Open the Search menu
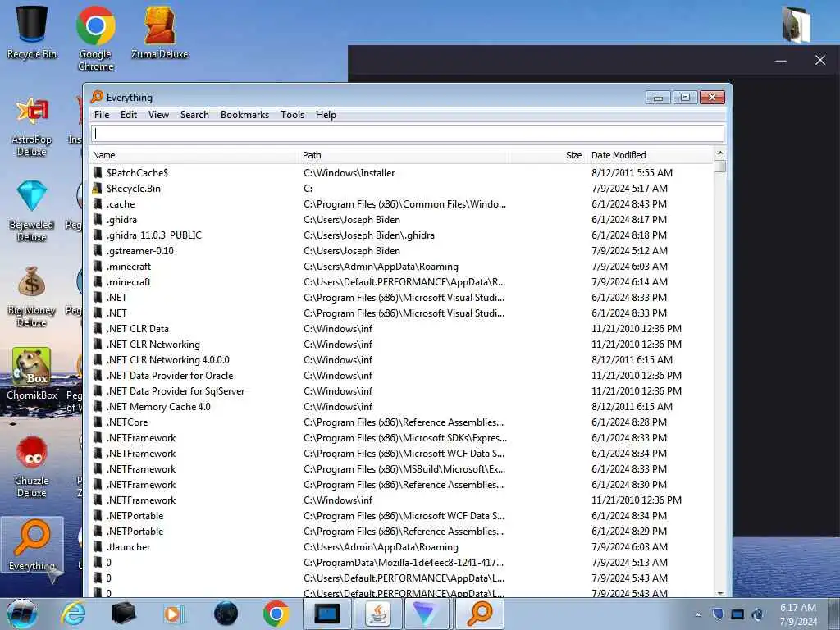The image size is (840, 630). (194, 115)
